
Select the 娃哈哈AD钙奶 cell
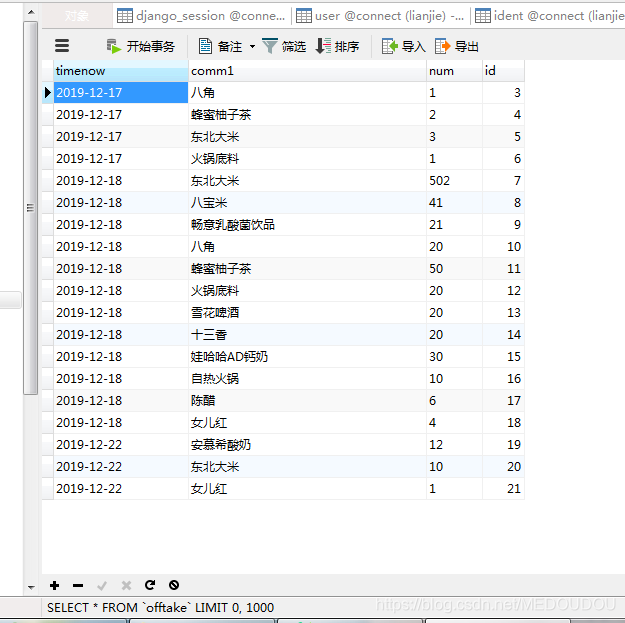tap(307, 356)
